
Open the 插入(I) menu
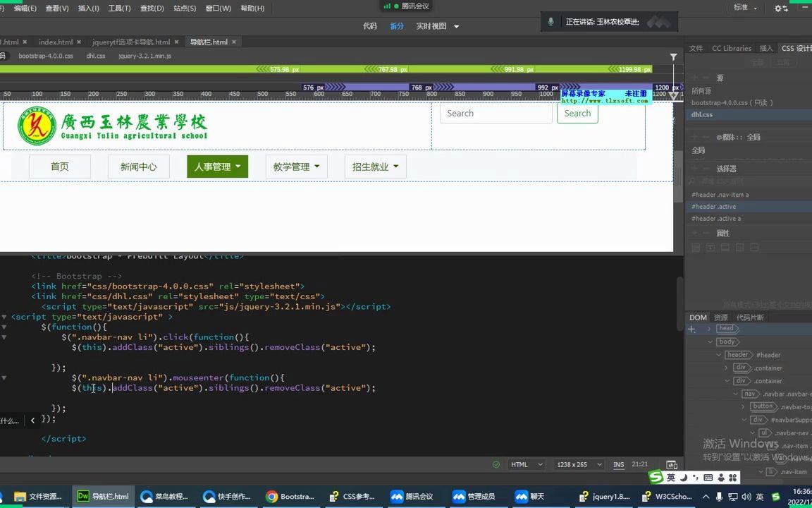(x=88, y=8)
